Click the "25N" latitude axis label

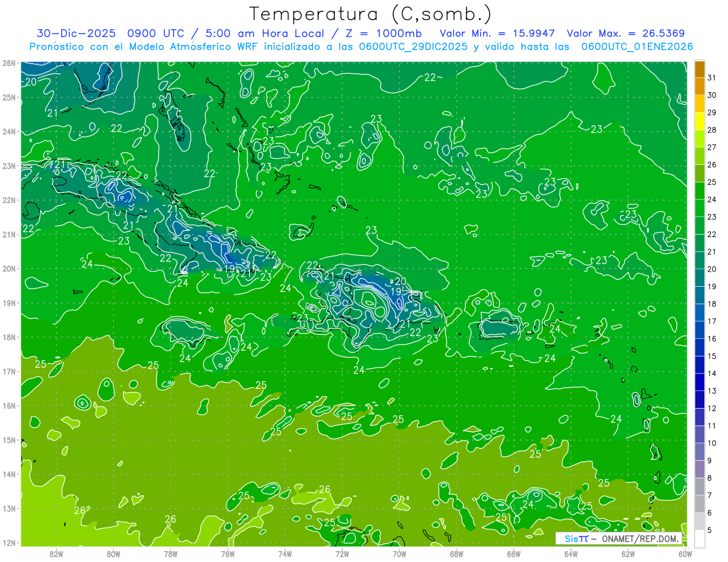click(x=9, y=97)
